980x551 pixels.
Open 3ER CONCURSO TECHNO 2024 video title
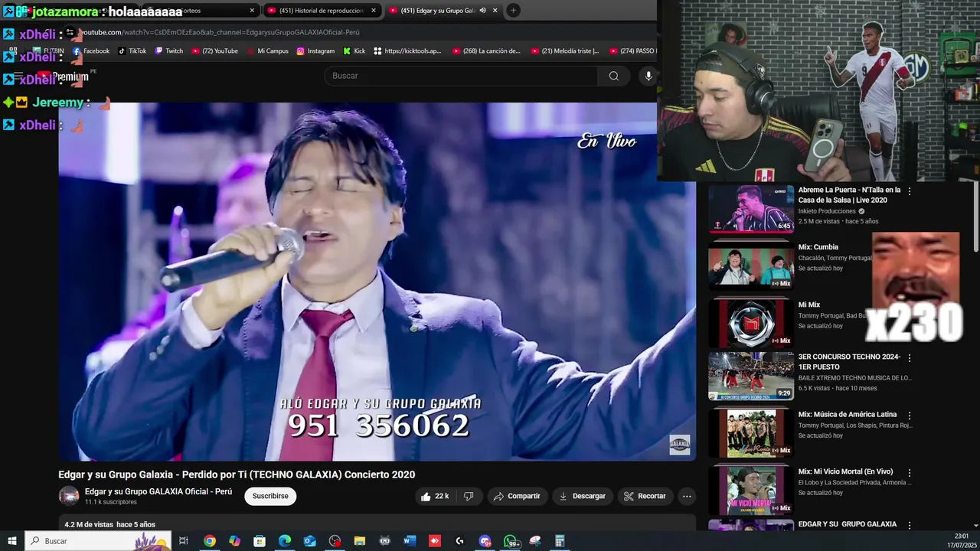[x=849, y=362]
